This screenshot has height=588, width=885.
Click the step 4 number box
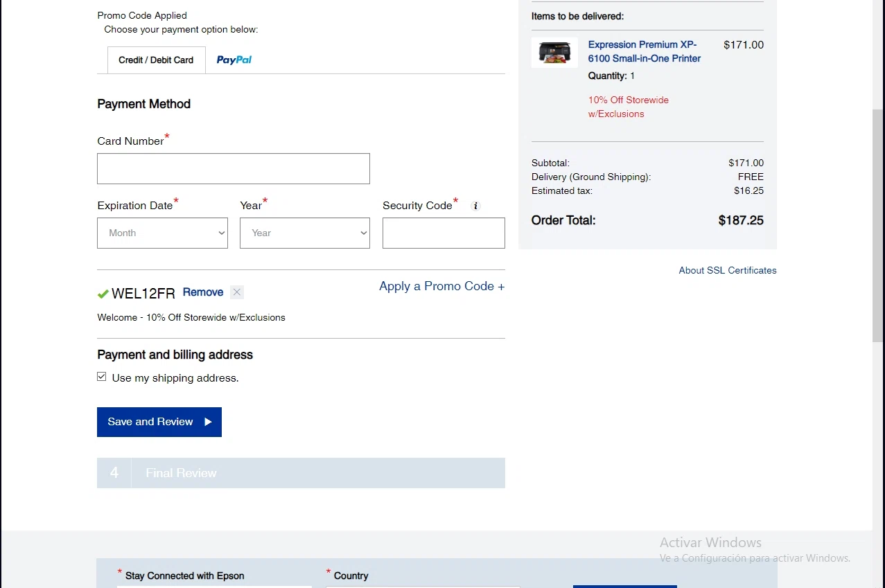tap(114, 473)
